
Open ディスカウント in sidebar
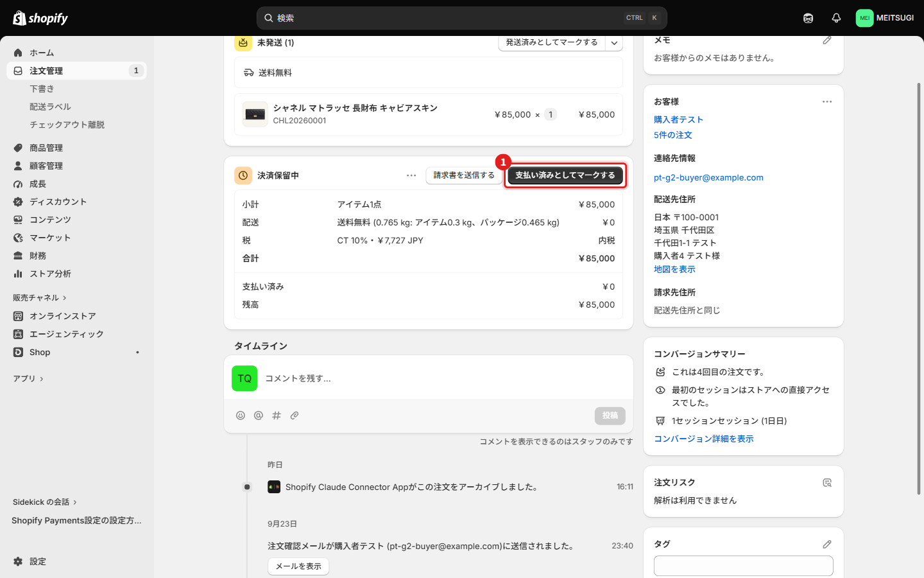[76, 202]
